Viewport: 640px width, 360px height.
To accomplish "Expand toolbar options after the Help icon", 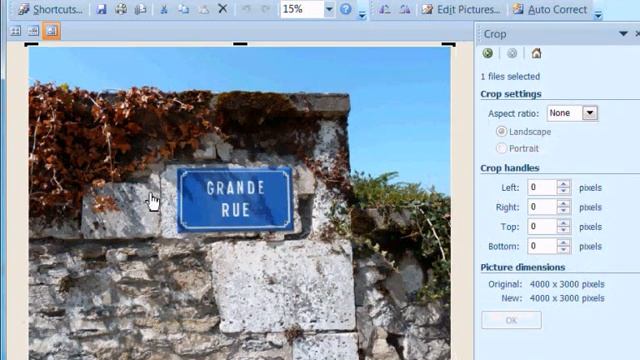I will (362, 15).
